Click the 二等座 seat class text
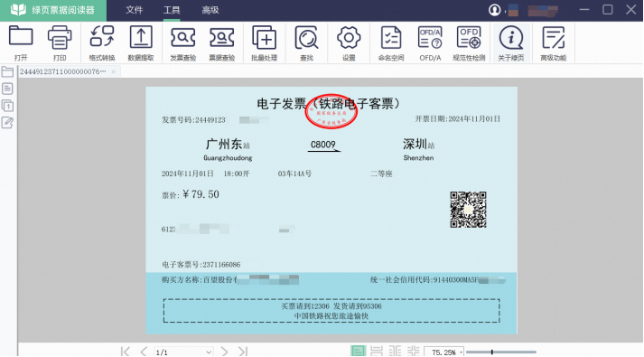 (x=381, y=174)
